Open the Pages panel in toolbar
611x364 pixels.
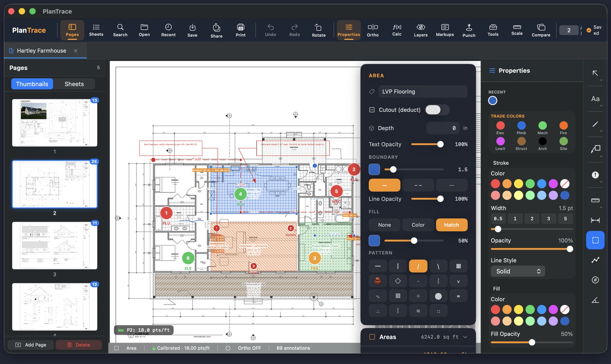point(72,30)
